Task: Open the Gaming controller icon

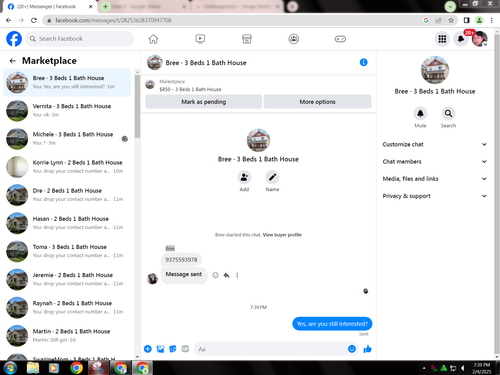Action: 340,39
